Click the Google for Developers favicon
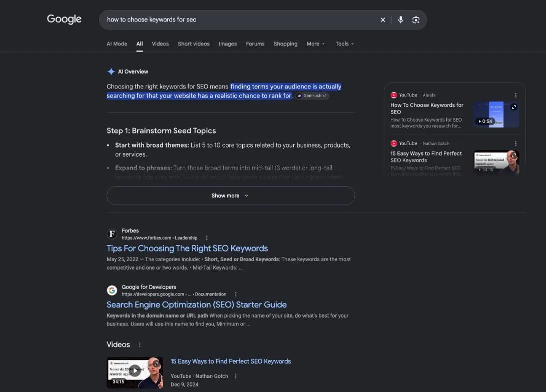Screen dimensions: 546x392 coord(112,290)
